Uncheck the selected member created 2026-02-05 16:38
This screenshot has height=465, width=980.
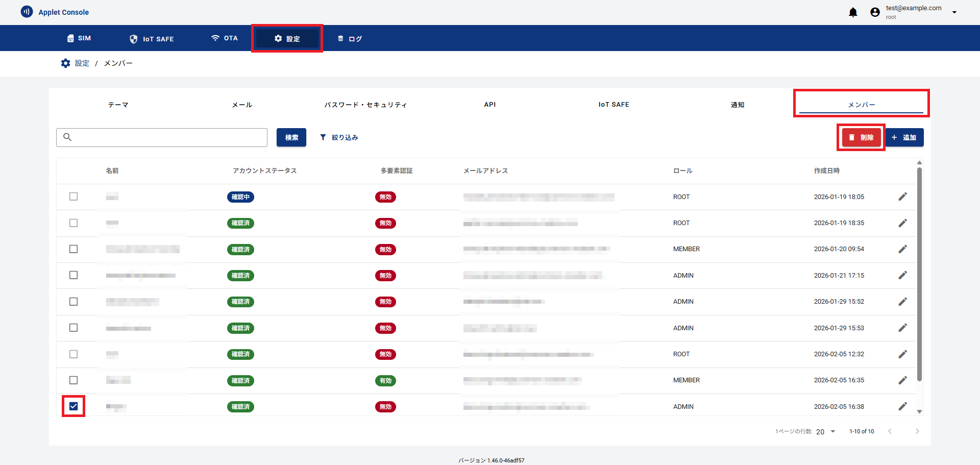[73, 406]
